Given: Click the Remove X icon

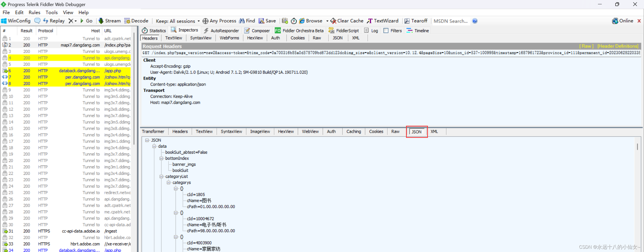Looking at the screenshot, I should pos(71,21).
